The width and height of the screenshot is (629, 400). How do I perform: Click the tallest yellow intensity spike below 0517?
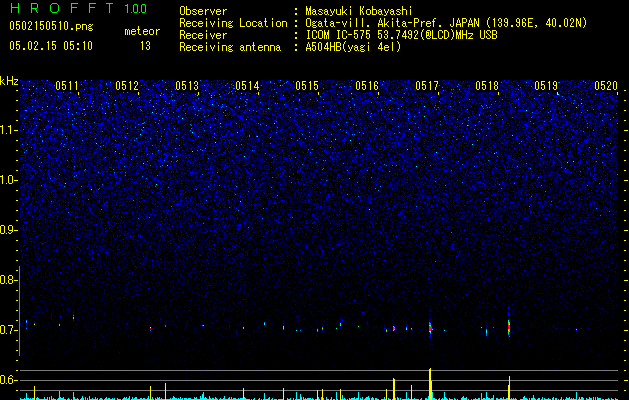coord(430,384)
